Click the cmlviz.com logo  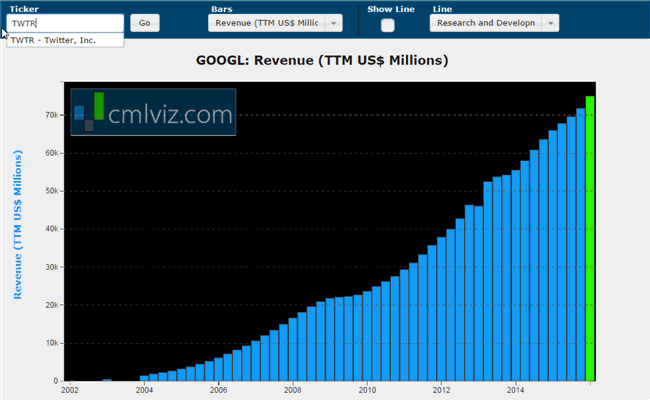153,112
